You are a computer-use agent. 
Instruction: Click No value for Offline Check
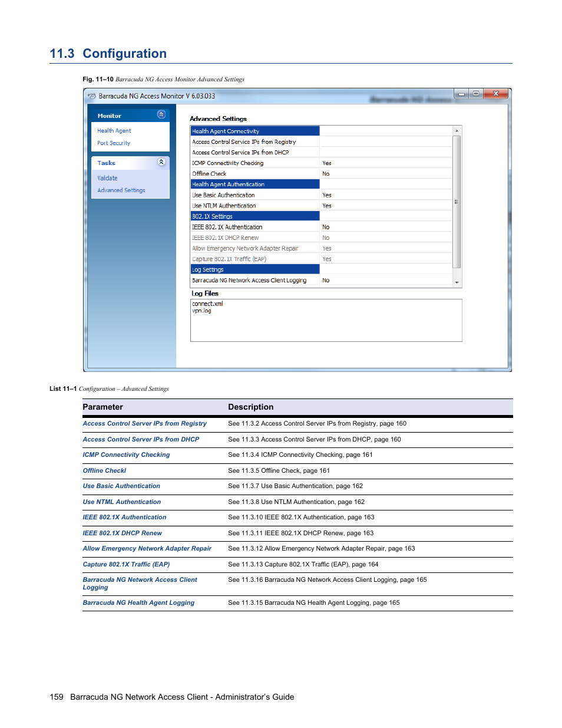(x=326, y=174)
